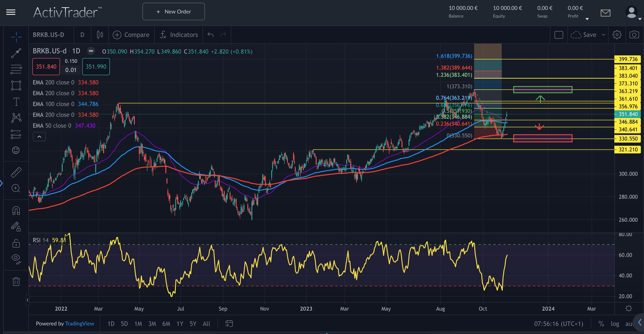Open the chart settings gear

pos(617,35)
